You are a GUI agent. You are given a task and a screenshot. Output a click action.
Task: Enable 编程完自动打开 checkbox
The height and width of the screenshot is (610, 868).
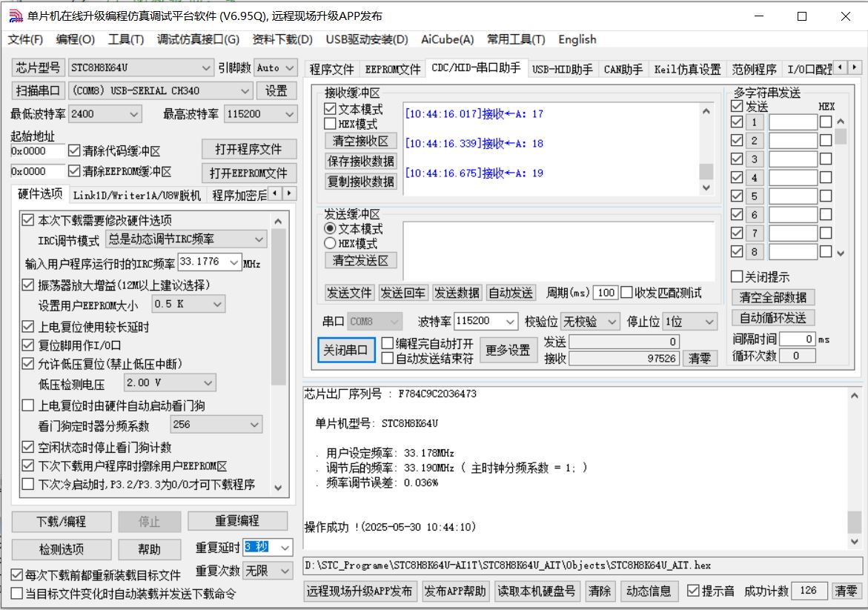(x=388, y=343)
